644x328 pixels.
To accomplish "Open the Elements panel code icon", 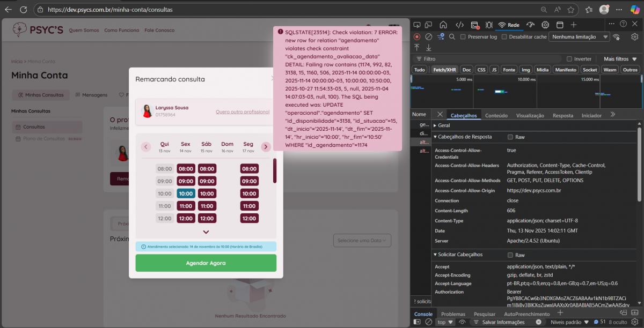I will (459, 25).
